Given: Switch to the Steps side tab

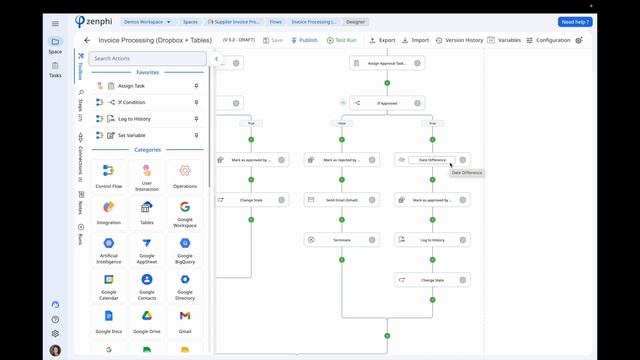Looking at the screenshot, I should [x=80, y=106].
